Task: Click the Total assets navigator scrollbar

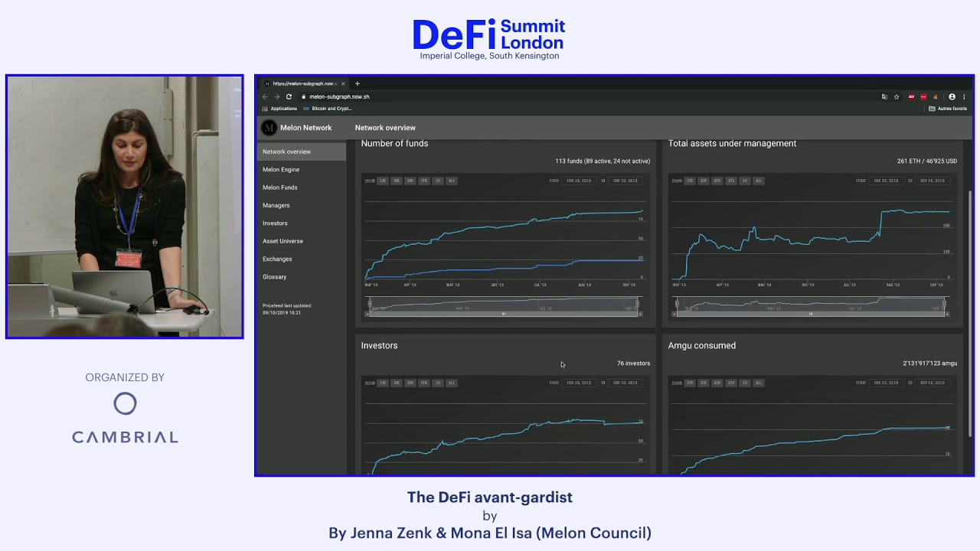Action: [811, 314]
